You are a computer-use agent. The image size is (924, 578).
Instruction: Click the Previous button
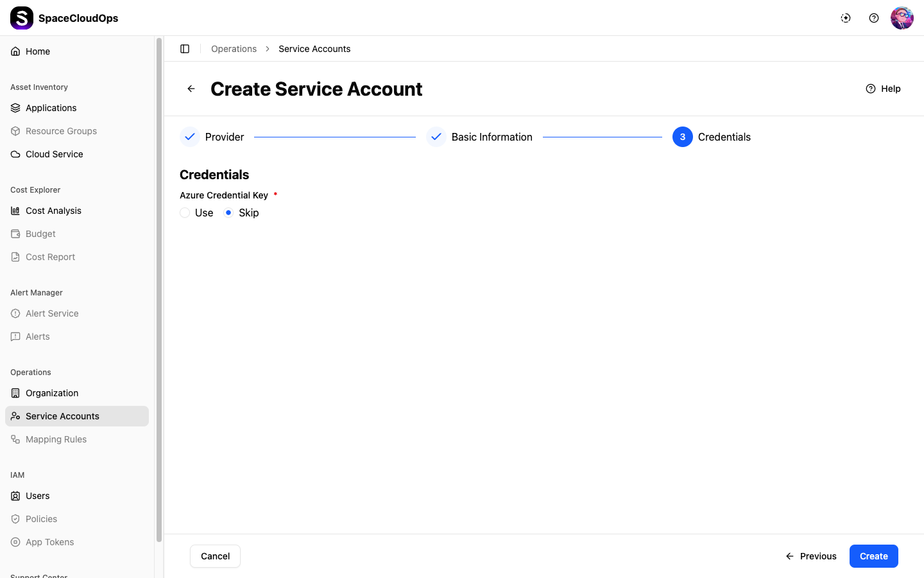tap(811, 556)
